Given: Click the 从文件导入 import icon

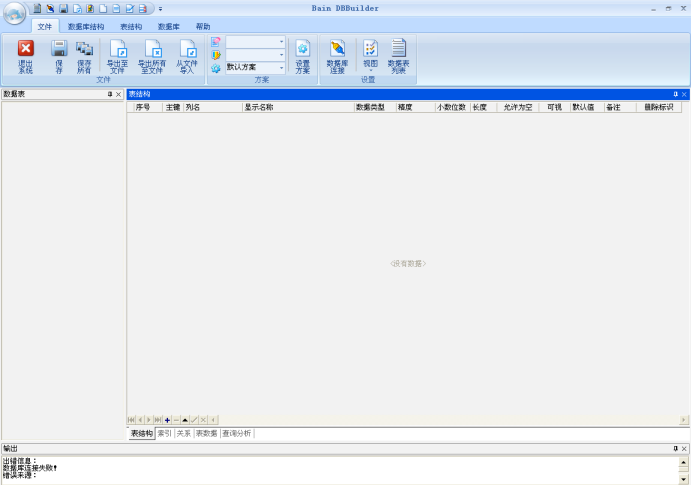Looking at the screenshot, I should 187,49.
